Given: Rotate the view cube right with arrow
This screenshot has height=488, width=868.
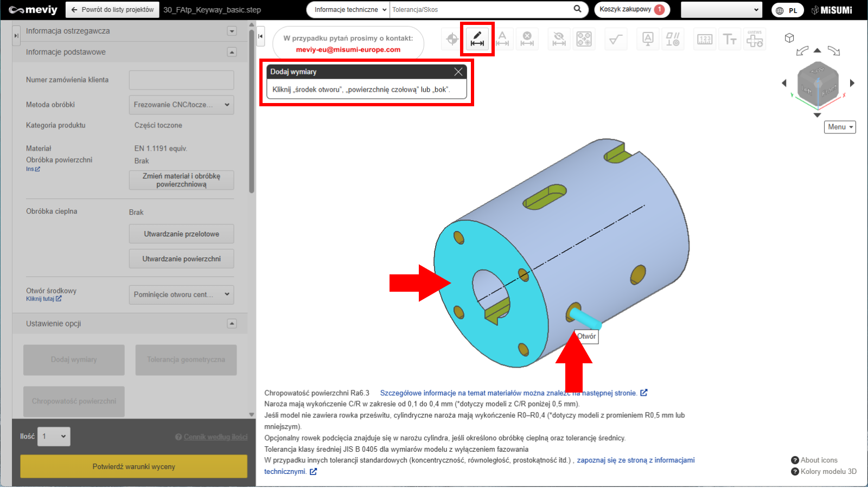Looking at the screenshot, I should tap(852, 83).
